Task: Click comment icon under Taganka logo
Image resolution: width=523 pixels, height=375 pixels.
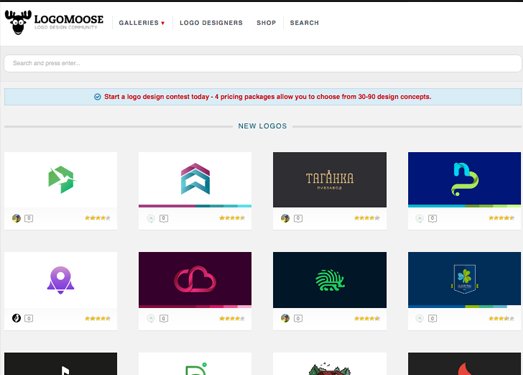Action: [298, 218]
